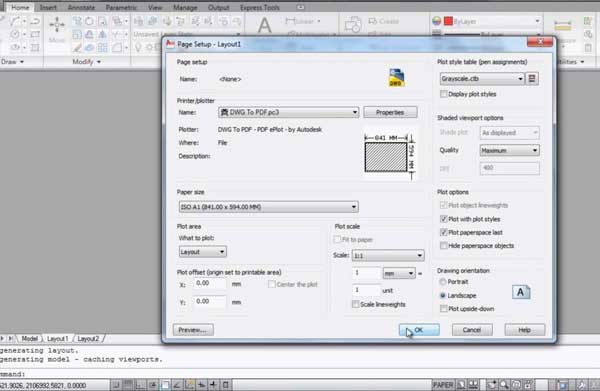Click the Preview... button
This screenshot has width=600, height=391.
pyautogui.click(x=193, y=330)
